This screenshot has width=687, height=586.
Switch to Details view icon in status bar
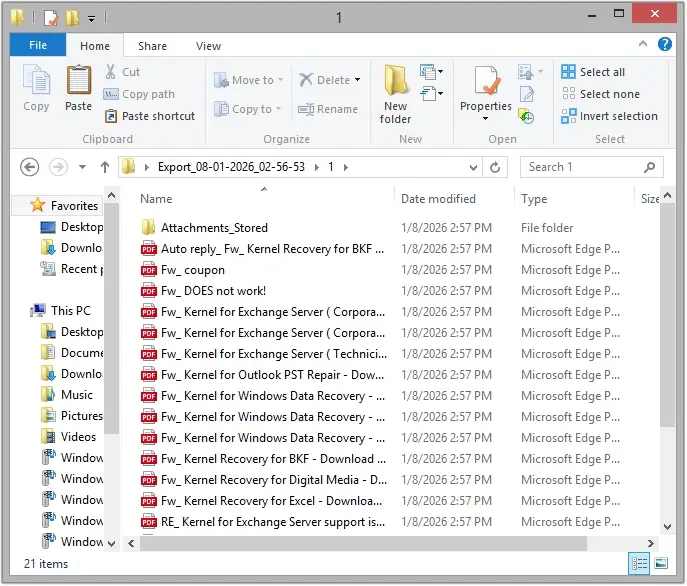pos(639,564)
